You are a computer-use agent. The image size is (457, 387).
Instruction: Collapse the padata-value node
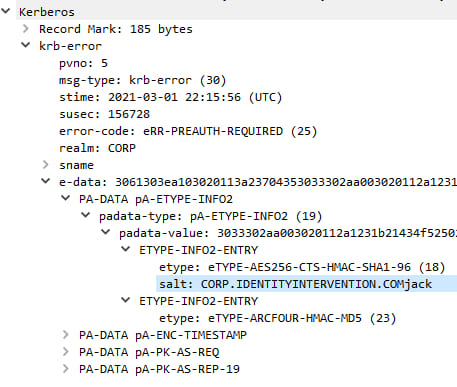coord(106,232)
